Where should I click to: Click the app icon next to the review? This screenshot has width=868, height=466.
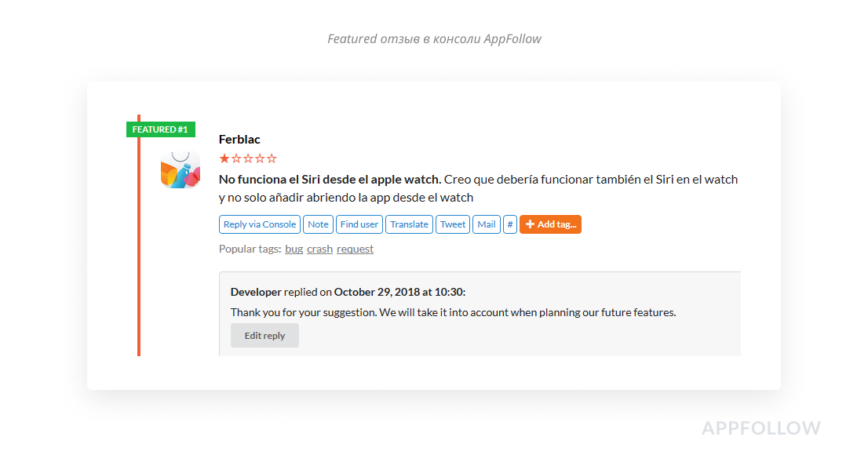pos(180,170)
